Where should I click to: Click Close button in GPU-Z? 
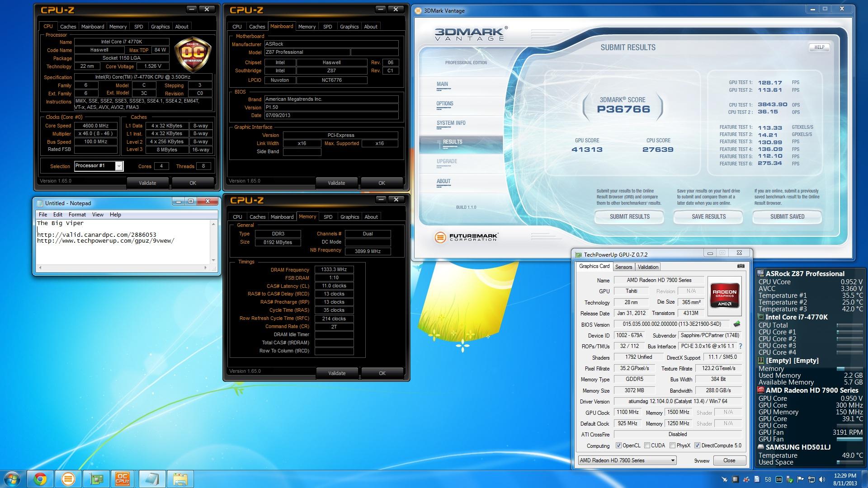pyautogui.click(x=729, y=460)
